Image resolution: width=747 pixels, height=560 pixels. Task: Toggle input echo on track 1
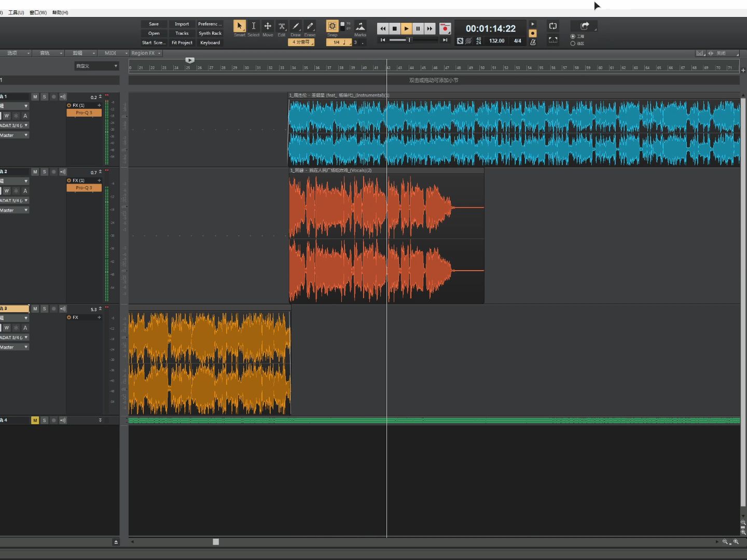(63, 97)
